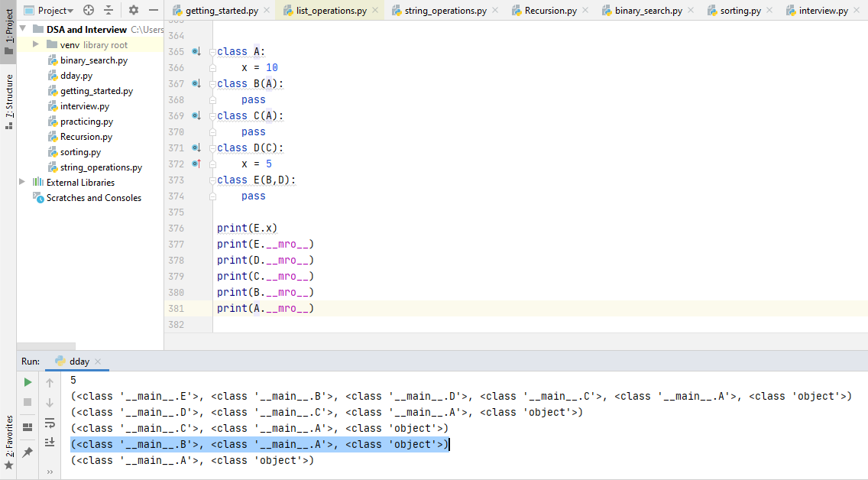
Task: Collapse the DSA and Interview project root
Action: tap(22, 29)
